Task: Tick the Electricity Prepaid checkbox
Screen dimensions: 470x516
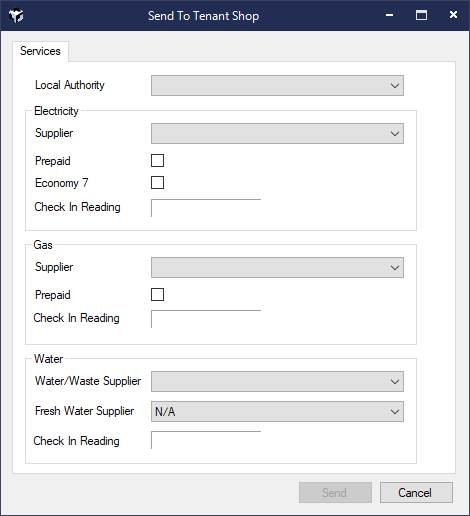Action: [x=157, y=161]
